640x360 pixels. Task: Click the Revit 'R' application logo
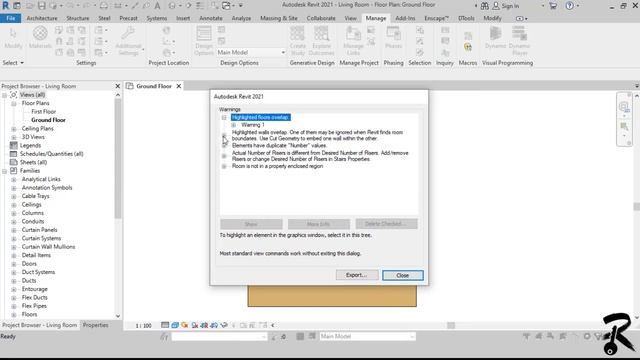6,6
